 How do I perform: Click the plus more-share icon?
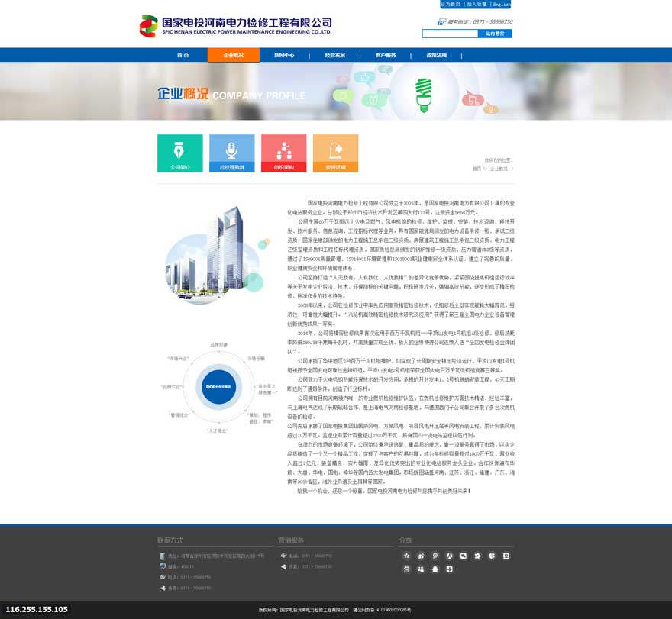(x=450, y=569)
